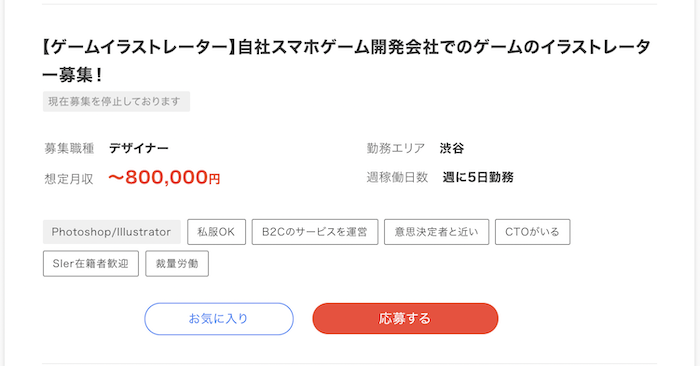Choose the 意思決定者と近い tag
The width and height of the screenshot is (700, 366).
pos(437,232)
